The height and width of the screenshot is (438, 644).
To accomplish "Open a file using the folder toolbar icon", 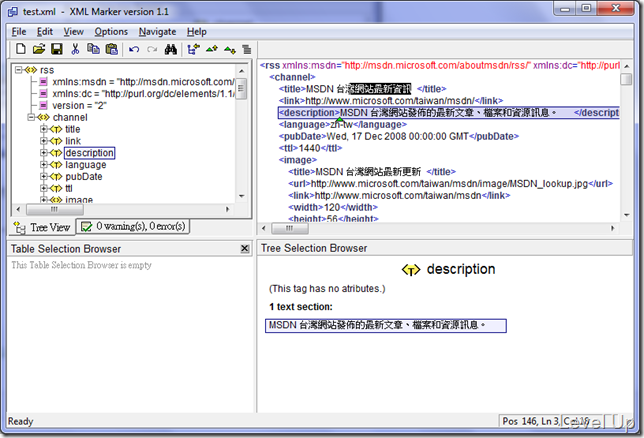I will pos(39,49).
